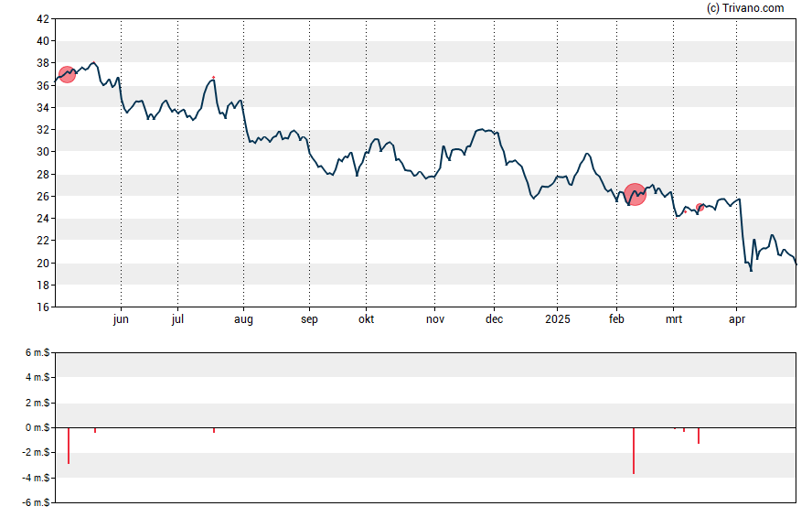
Task: Click the 'nov' month label
Action: (x=435, y=319)
